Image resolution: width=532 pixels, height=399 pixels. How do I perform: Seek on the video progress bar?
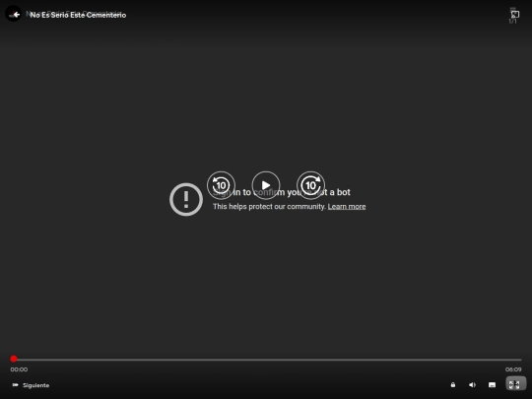266,360
